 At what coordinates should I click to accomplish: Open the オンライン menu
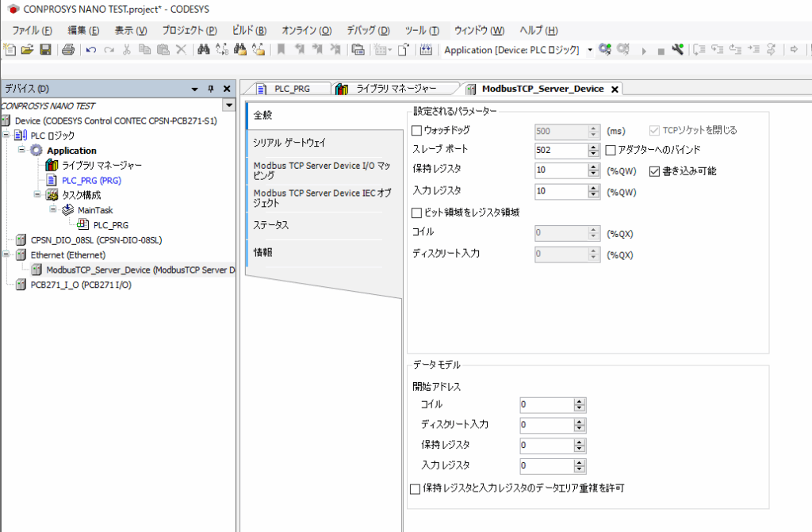(307, 31)
